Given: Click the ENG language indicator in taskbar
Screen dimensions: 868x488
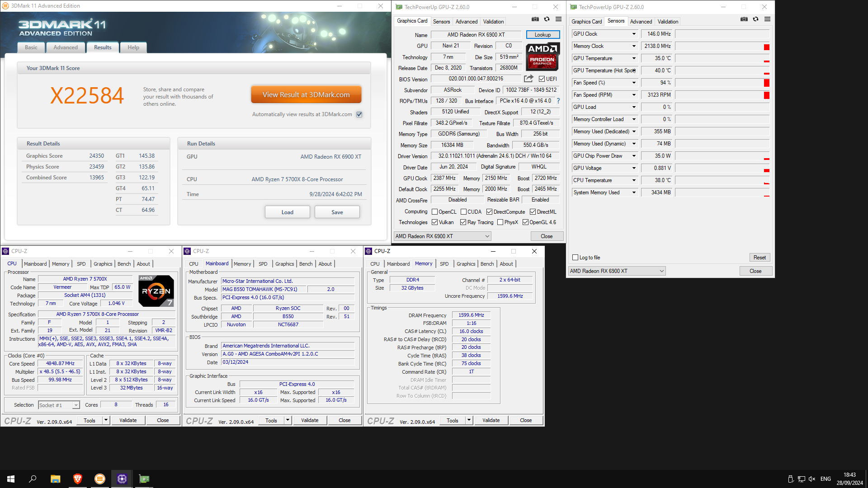Looking at the screenshot, I should [x=826, y=479].
